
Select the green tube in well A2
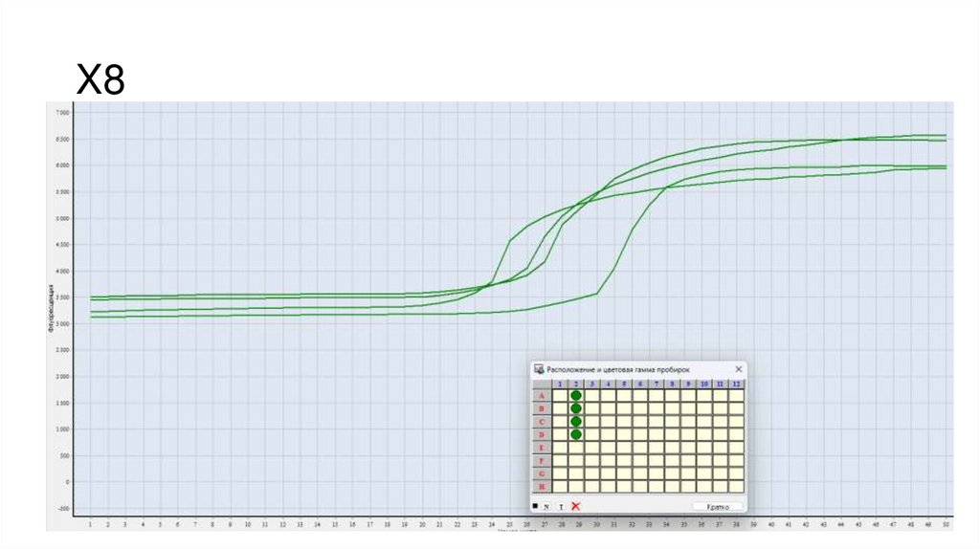pos(575,395)
